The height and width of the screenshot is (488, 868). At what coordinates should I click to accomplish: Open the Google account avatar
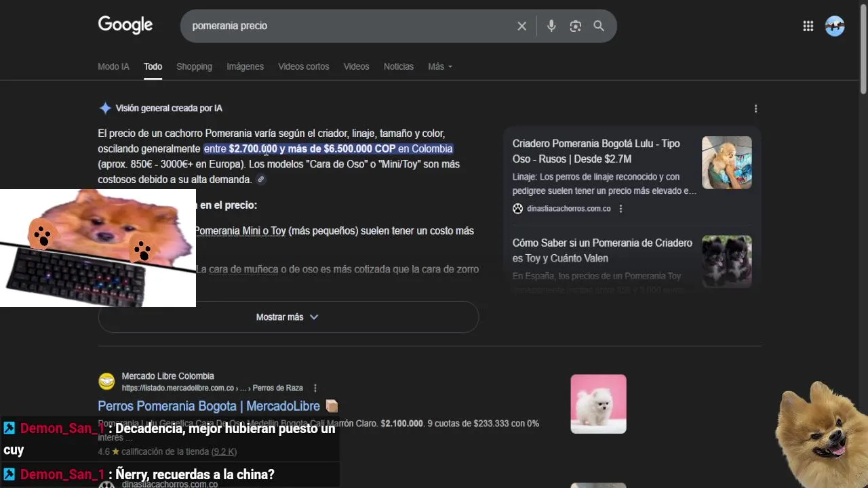(835, 26)
